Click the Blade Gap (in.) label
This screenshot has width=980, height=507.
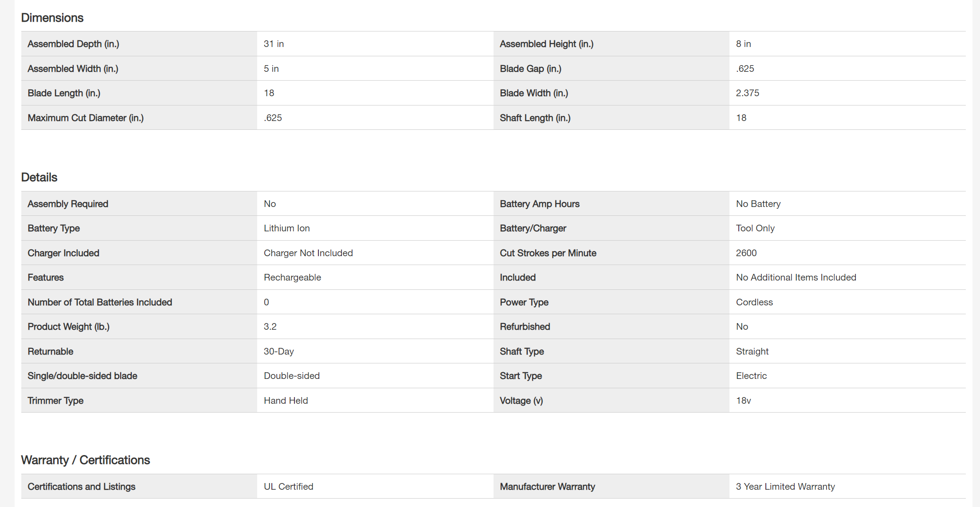(x=530, y=69)
